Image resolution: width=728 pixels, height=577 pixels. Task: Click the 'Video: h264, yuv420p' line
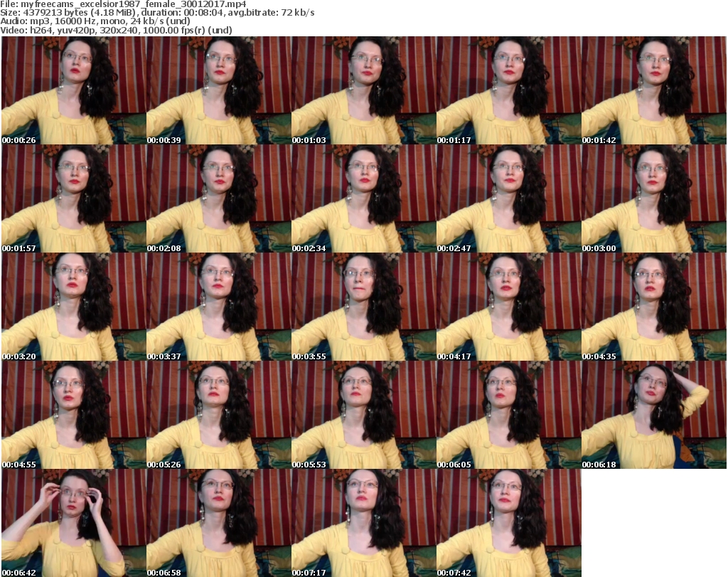tap(116, 30)
